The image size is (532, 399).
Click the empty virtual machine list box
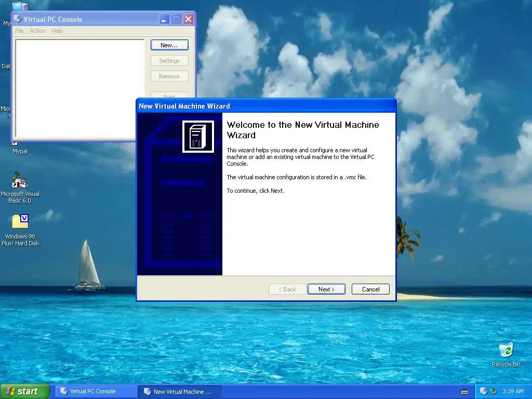point(79,88)
